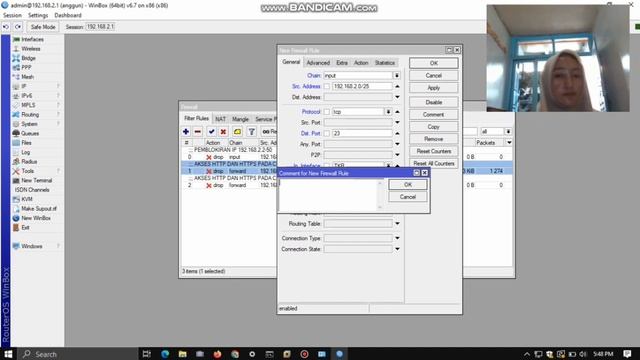Open the IP submenu in sidebar
The image size is (640, 360).
pyautogui.click(x=24, y=87)
